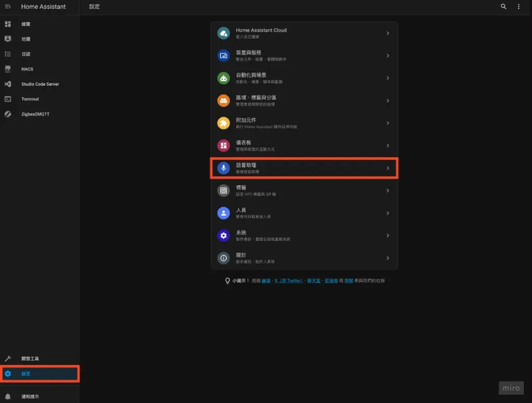The image size is (532, 403).
Task: Open the notifications 通知提示 bell icon
Action: tap(7, 396)
